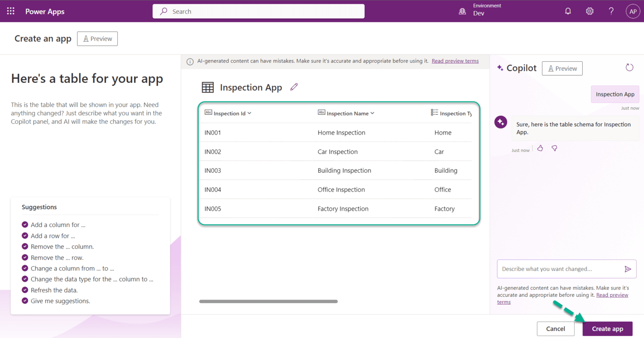Open the notifications bell
Screen dimensions: 644x338
[568, 11]
